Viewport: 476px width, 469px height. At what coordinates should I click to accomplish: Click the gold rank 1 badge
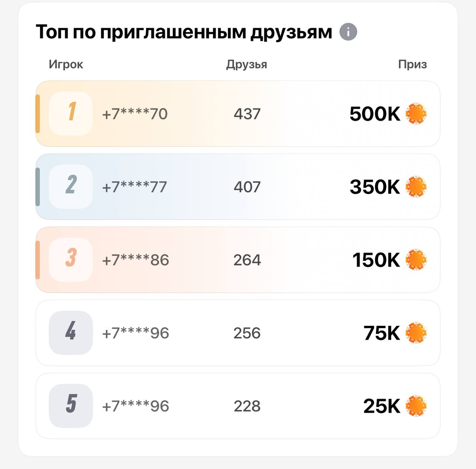pos(71,113)
